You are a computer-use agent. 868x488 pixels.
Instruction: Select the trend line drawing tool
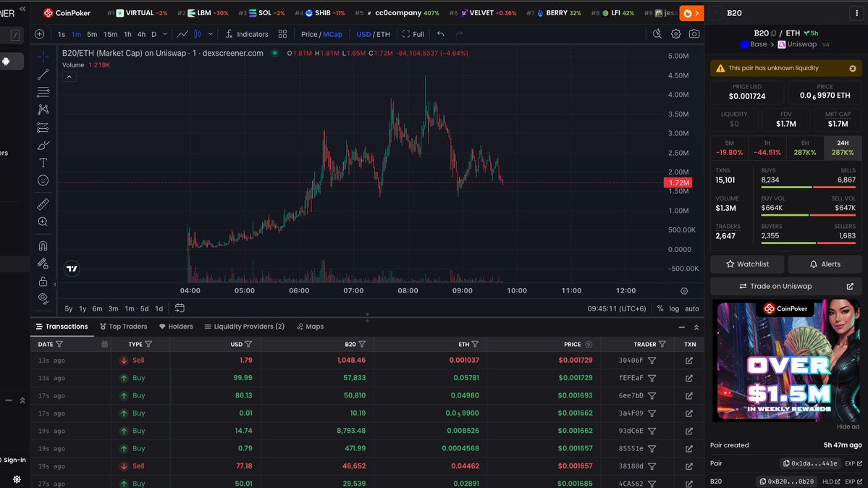point(43,75)
